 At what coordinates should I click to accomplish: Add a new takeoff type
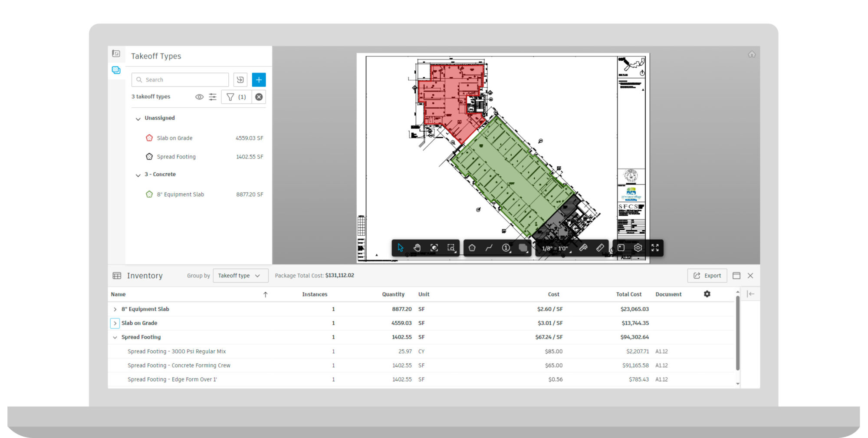click(259, 80)
